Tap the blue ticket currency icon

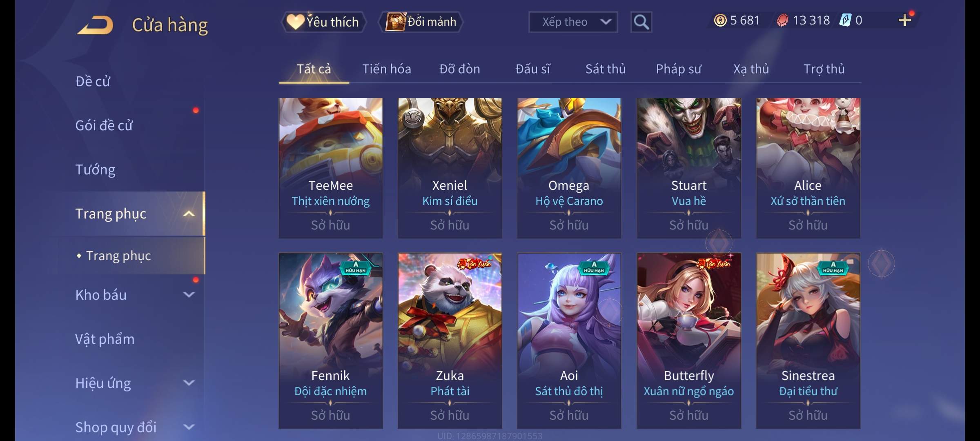click(x=845, y=20)
